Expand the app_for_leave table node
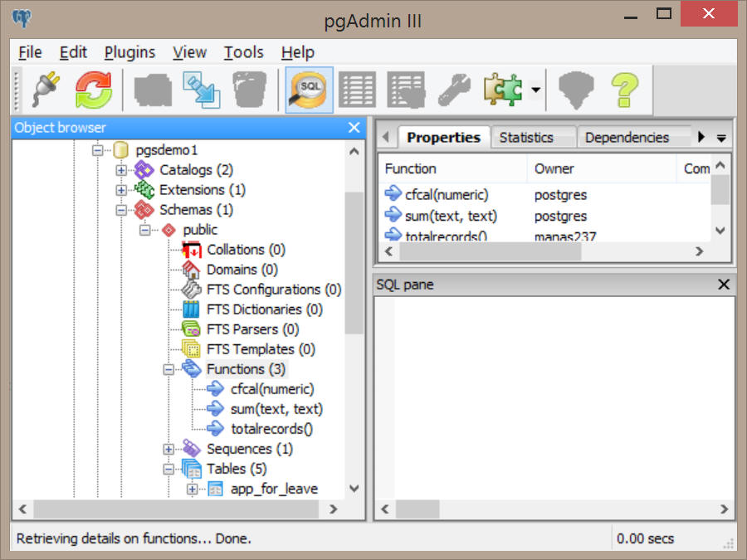The image size is (747, 560). [192, 489]
